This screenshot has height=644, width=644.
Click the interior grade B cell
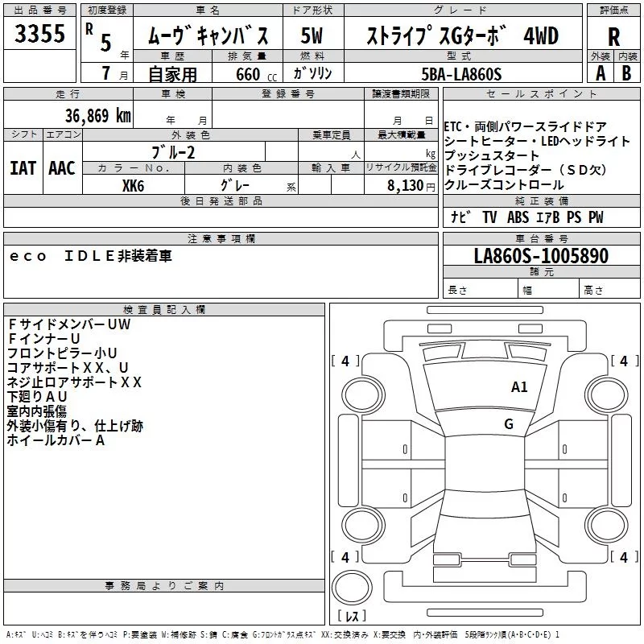tap(627, 73)
